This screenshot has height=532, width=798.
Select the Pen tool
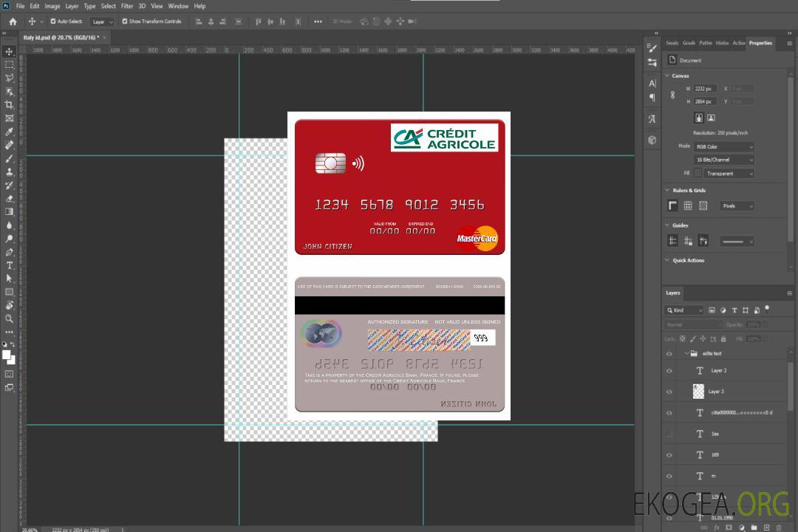pos(9,252)
